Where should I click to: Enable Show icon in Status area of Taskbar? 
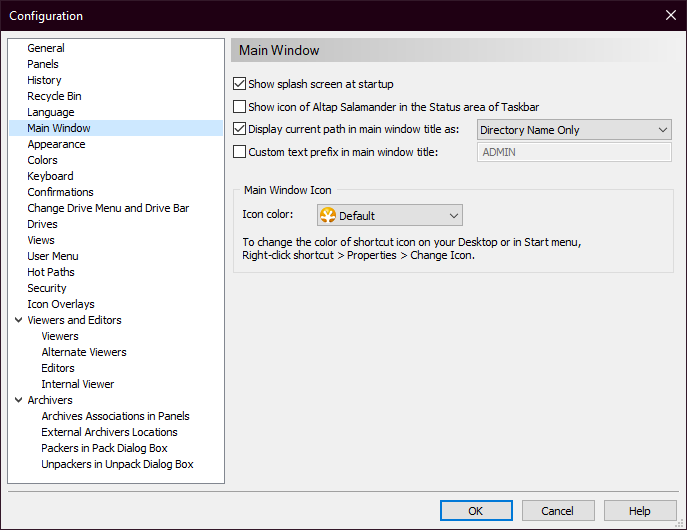pos(239,106)
